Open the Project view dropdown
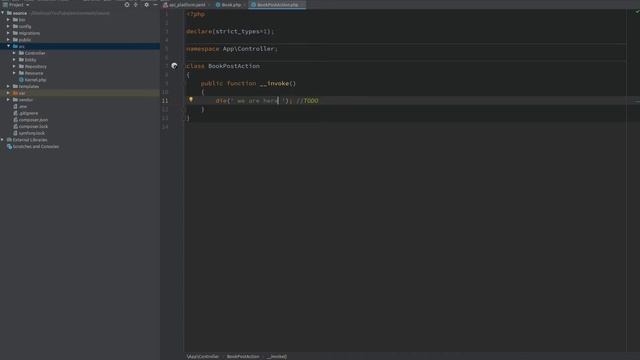 [27, 5]
